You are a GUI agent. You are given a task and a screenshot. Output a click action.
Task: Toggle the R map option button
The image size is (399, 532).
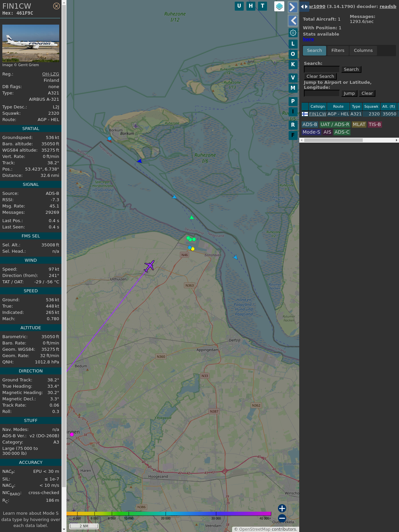(293, 125)
